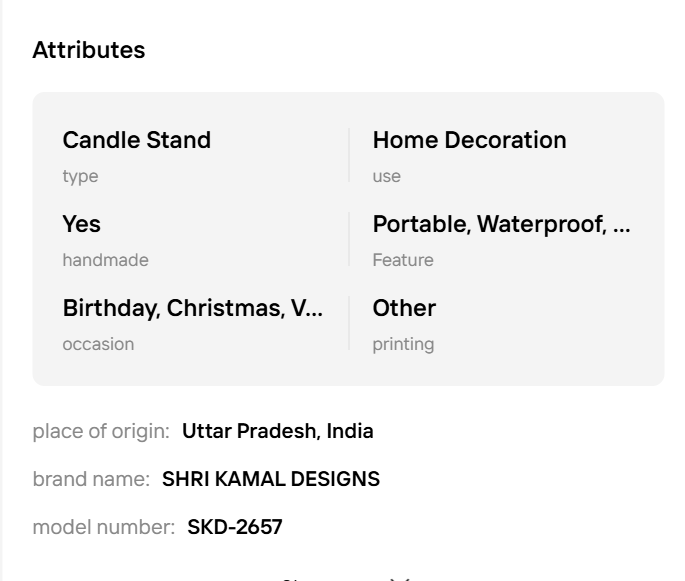685x581 pixels.
Task: Click the 'type' attribute label
Action: tap(80, 176)
